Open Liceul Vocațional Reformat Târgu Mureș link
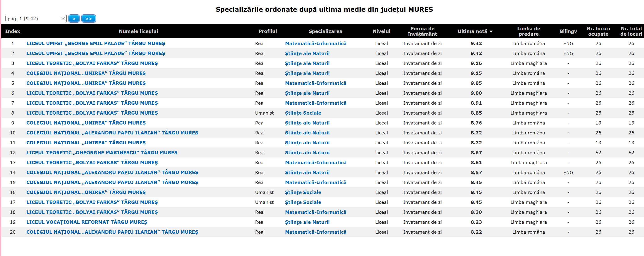 [x=87, y=222]
